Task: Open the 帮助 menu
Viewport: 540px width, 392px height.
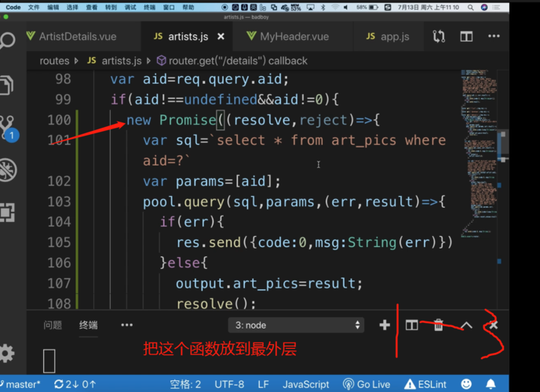Action: coord(188,7)
